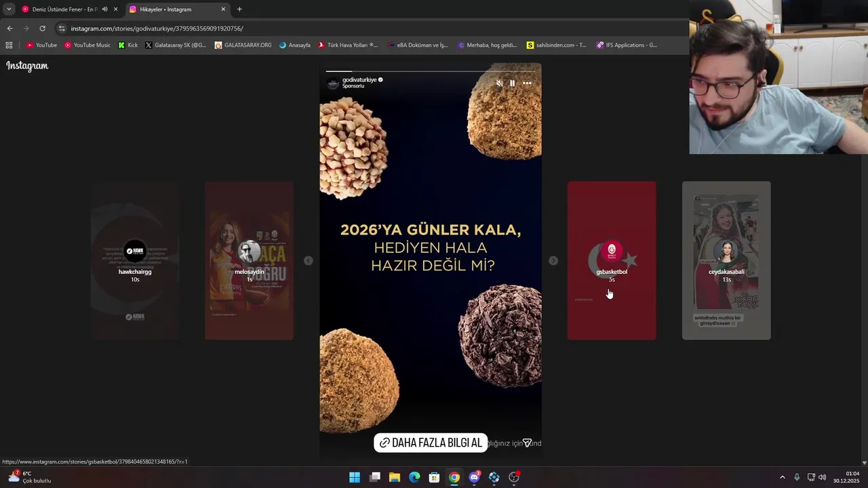The height and width of the screenshot is (488, 868).
Task: Open the hawkchairgg story thumbnail
Action: point(135,260)
